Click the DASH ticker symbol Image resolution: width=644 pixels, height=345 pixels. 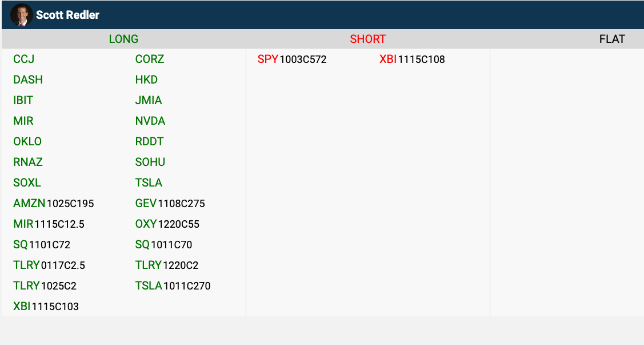click(28, 80)
